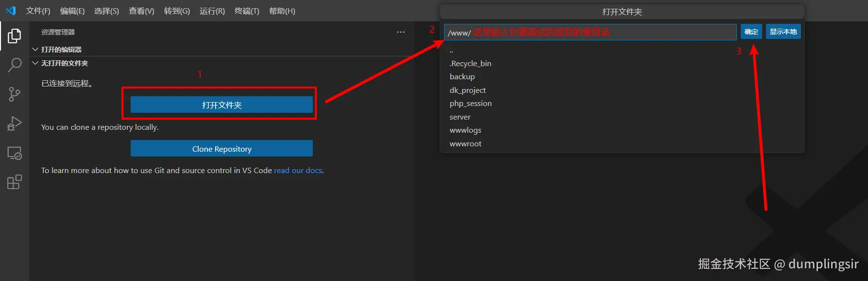
Task: Select the .Recycle_bin folder entry
Action: tap(622, 64)
